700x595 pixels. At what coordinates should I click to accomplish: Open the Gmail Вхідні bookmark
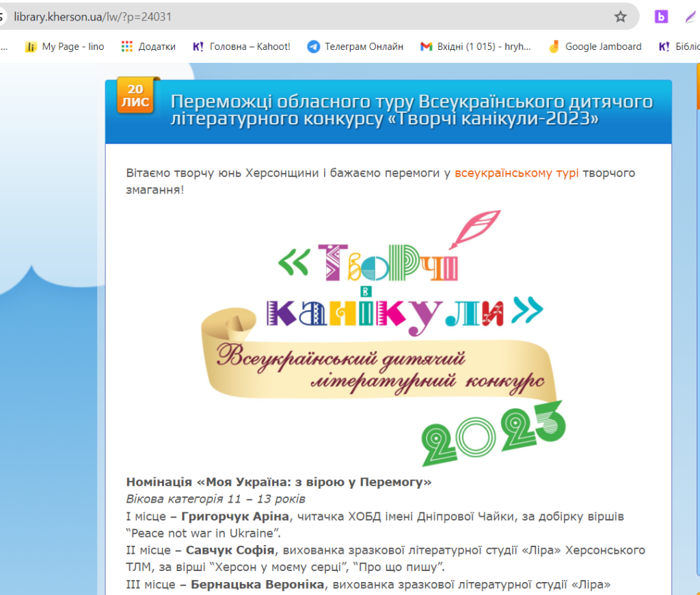476,47
